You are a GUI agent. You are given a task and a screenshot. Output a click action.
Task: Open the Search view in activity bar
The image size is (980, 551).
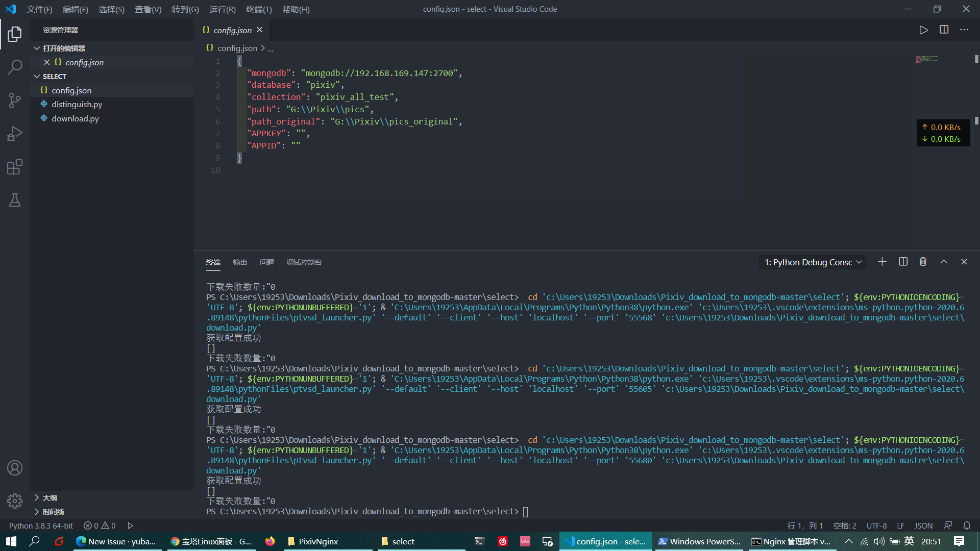click(x=15, y=67)
